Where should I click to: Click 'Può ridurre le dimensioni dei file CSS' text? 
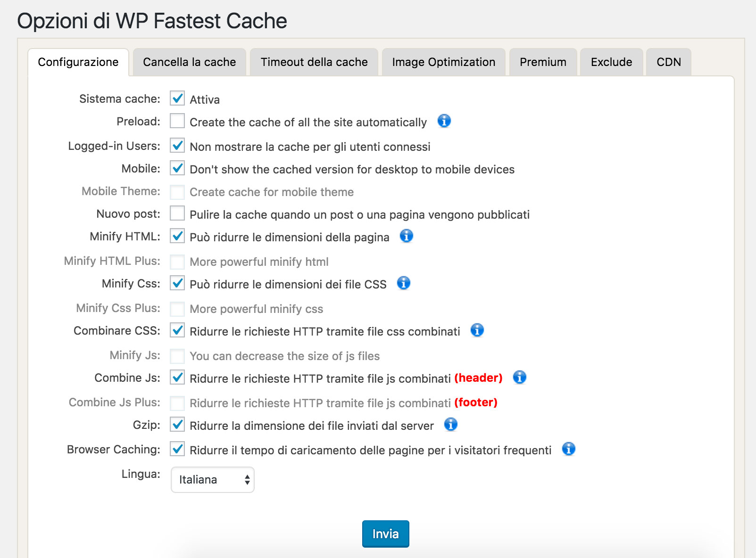click(288, 284)
